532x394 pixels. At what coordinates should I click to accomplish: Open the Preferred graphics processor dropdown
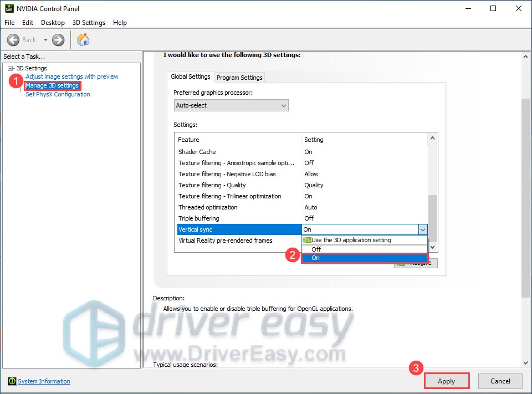coord(231,105)
